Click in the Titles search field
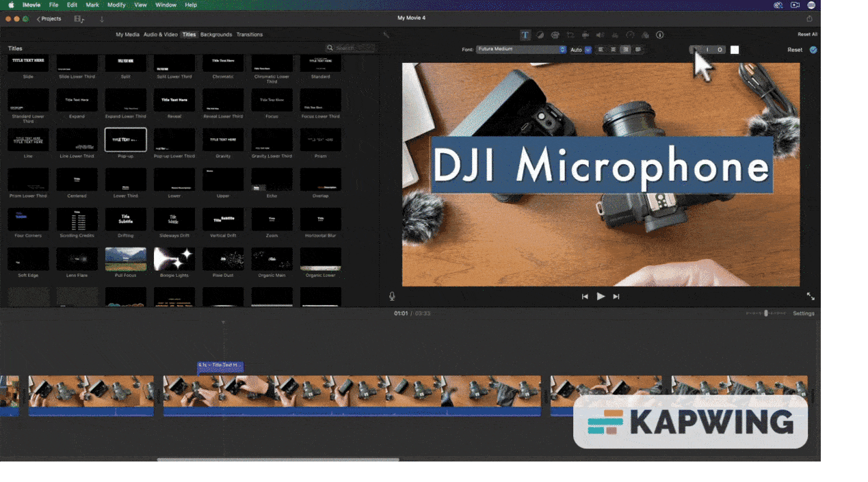 [x=350, y=48]
